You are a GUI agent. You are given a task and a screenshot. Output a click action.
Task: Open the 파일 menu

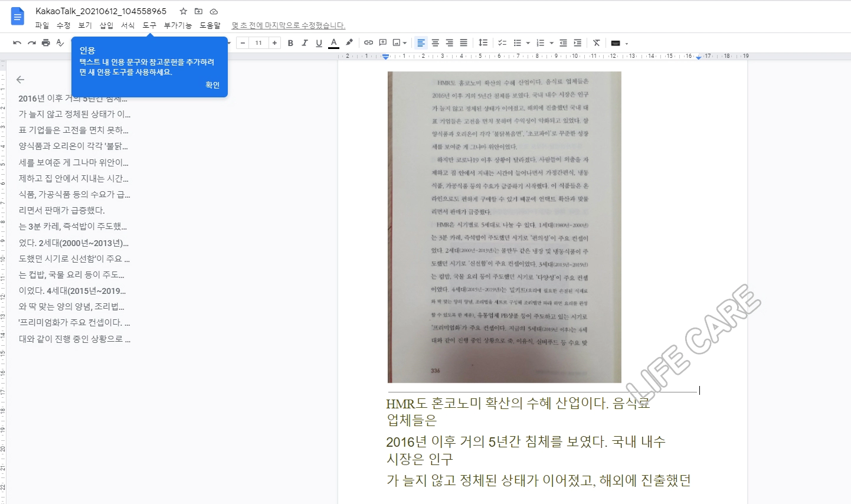[x=42, y=25]
